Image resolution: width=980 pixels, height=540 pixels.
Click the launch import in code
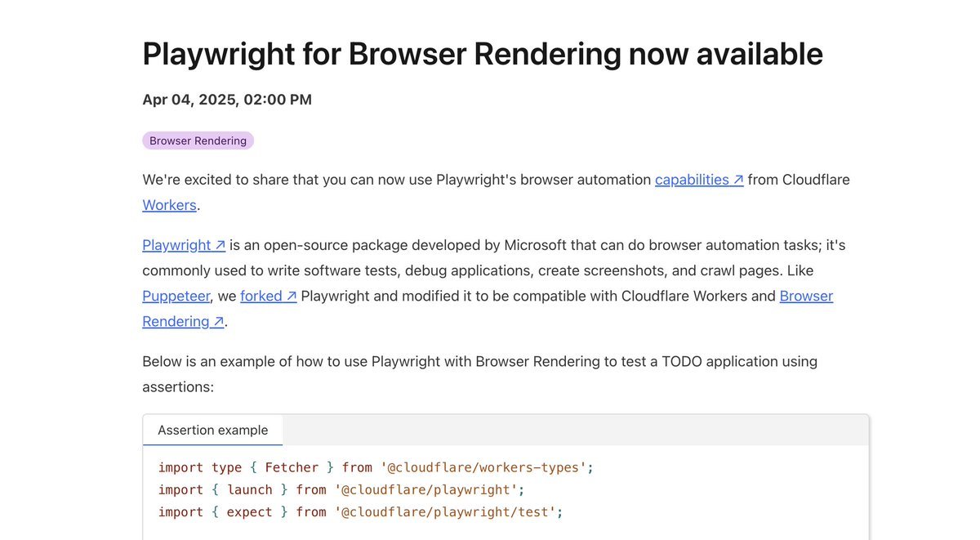coord(249,489)
